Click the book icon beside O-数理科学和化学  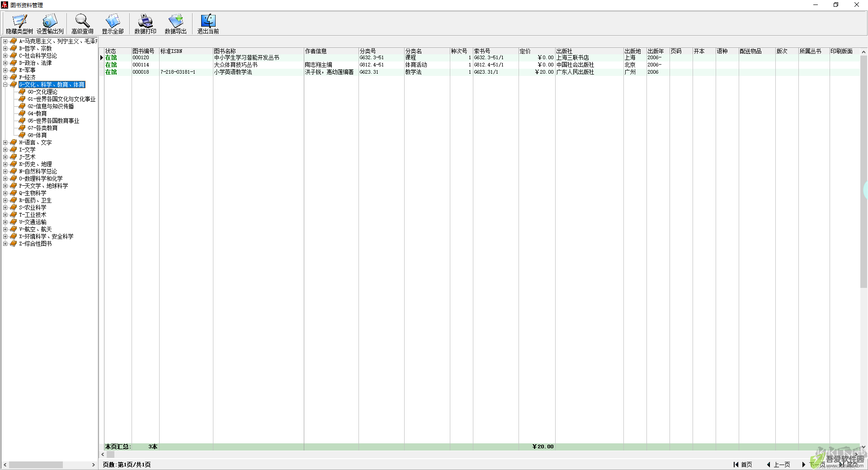(14, 179)
